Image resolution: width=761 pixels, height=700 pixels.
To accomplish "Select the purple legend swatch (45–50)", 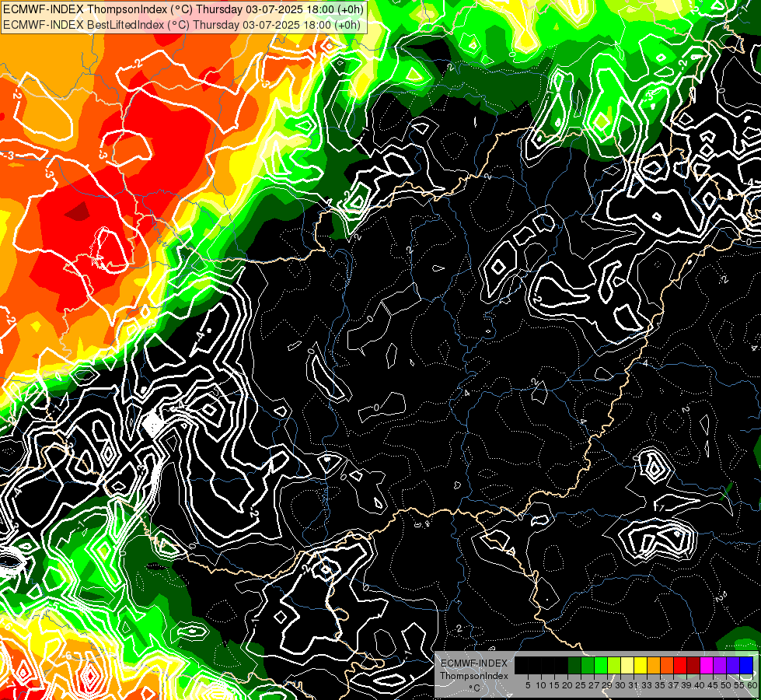I will (x=720, y=665).
